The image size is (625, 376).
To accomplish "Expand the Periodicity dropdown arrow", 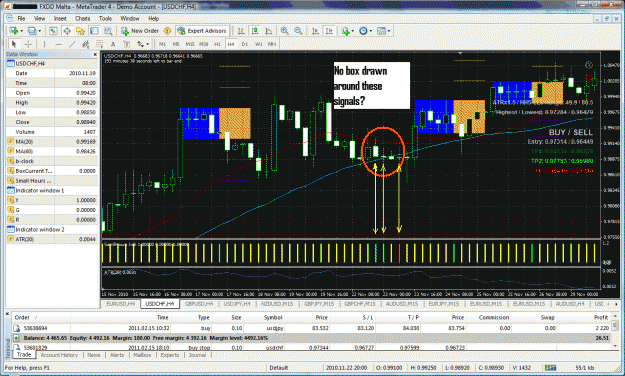I will (371, 31).
